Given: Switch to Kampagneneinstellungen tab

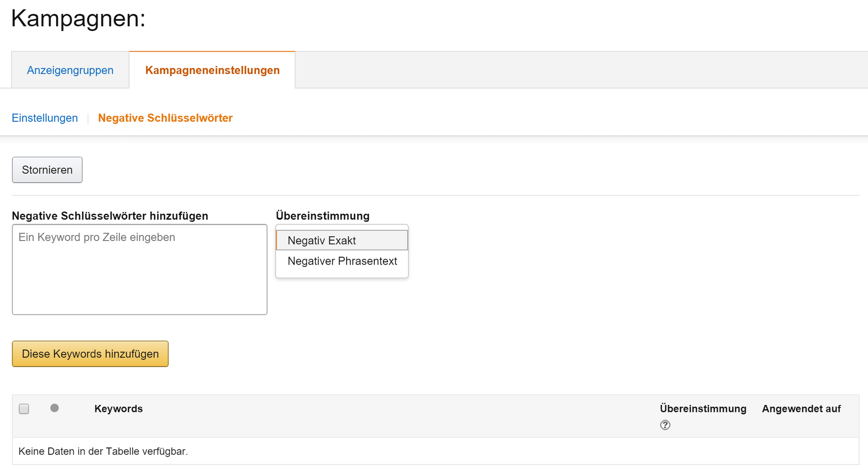Looking at the screenshot, I should click(212, 70).
